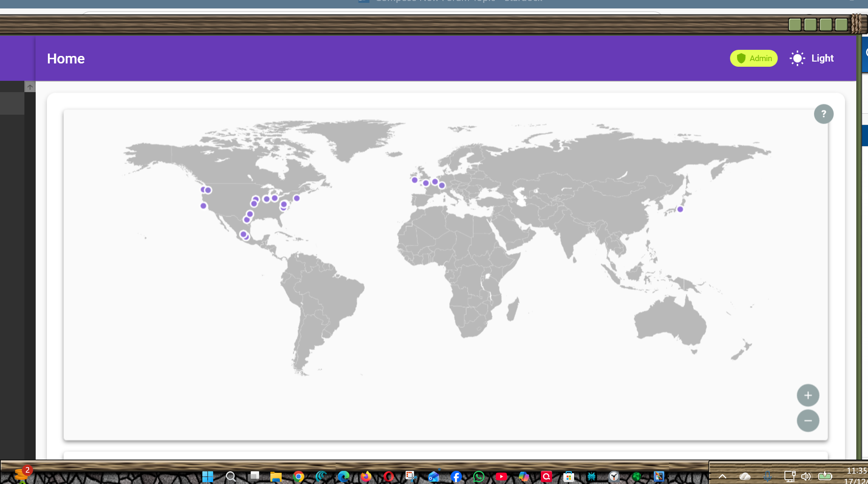The height and width of the screenshot is (484, 868).
Task: Zoom in the world map
Action: coord(808,395)
